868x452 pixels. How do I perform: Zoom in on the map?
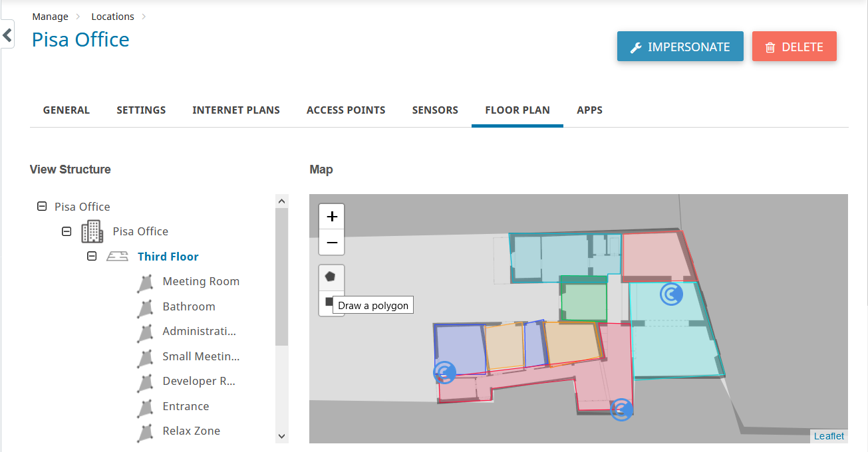tap(332, 217)
